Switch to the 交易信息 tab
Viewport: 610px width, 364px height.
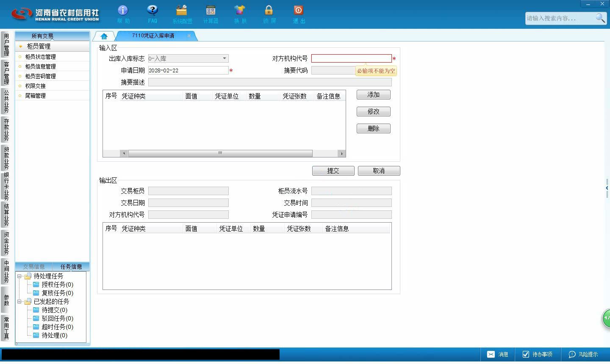click(x=34, y=267)
